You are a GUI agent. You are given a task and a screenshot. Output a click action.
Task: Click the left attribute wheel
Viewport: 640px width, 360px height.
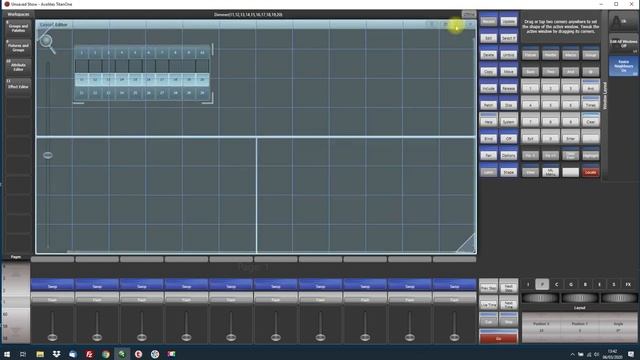coord(540,298)
